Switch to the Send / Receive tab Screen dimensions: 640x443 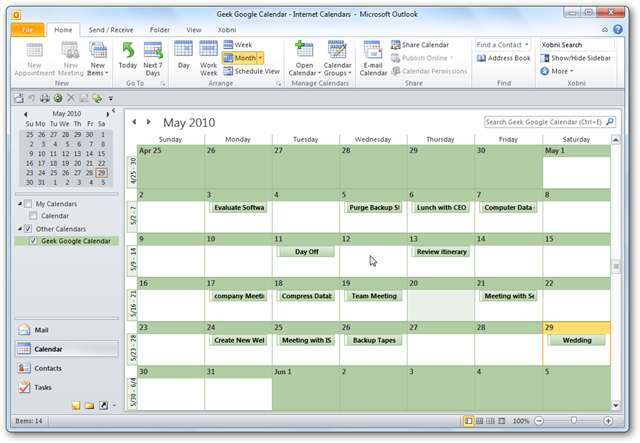pyautogui.click(x=111, y=30)
